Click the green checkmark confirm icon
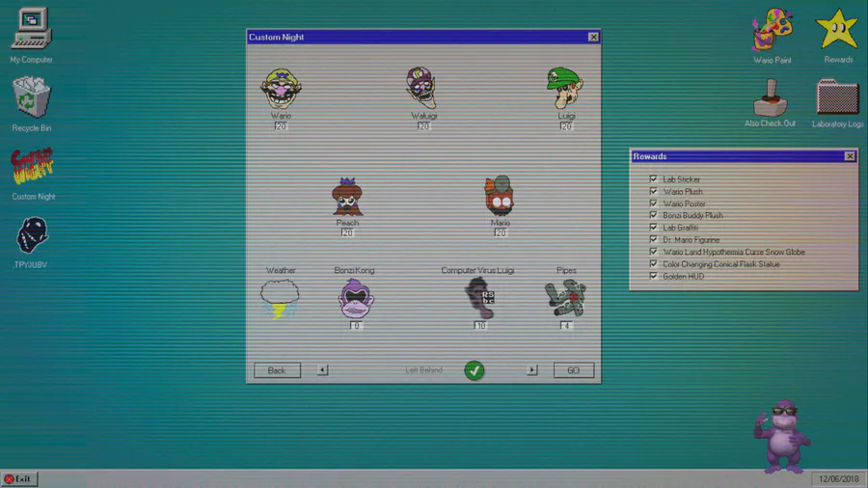 tap(474, 370)
